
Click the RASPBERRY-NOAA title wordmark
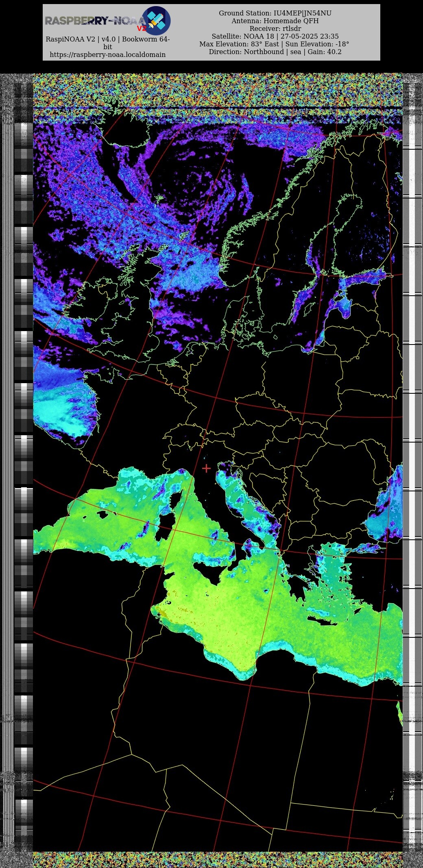(95, 21)
